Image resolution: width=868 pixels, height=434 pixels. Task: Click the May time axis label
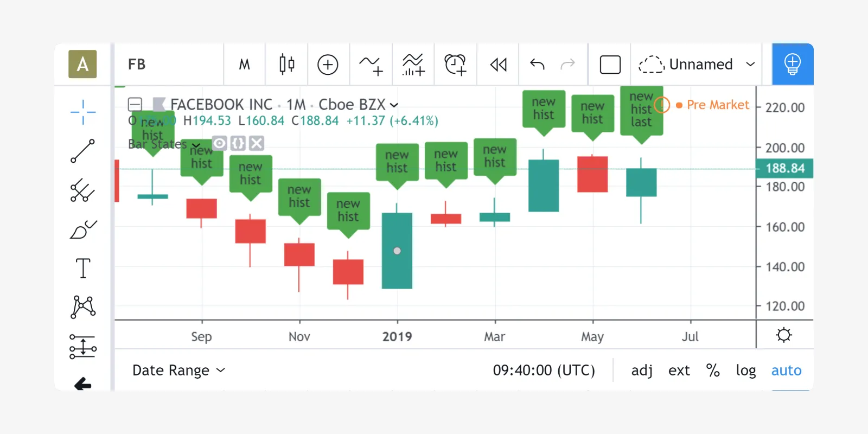(592, 337)
